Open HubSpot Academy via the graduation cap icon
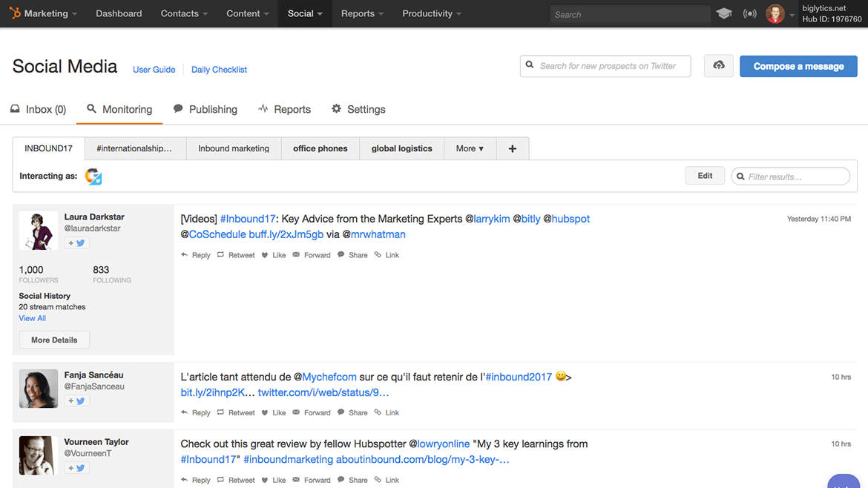Viewport: 868px width, 488px height. pyautogui.click(x=724, y=13)
